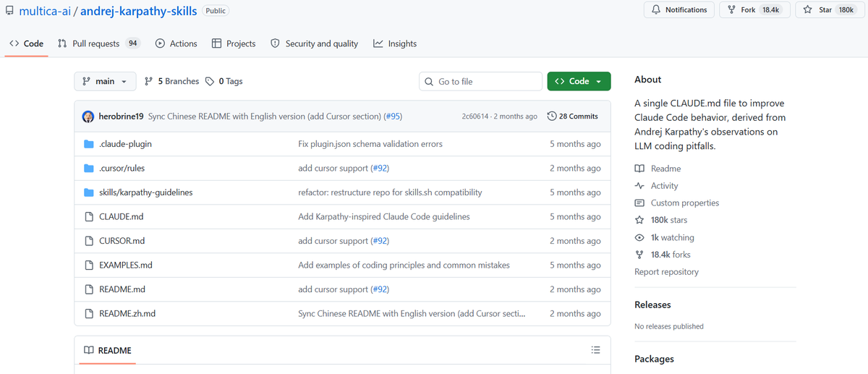The height and width of the screenshot is (374, 868).
Task: Open commit 'Add examples of coding principles and common mistakes'
Action: (x=404, y=265)
